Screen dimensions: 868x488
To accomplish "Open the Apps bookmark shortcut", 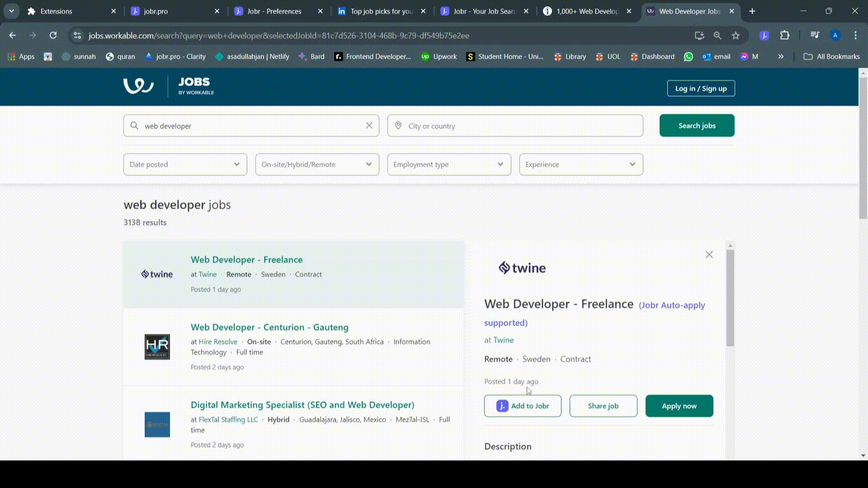I will pyautogui.click(x=21, y=56).
